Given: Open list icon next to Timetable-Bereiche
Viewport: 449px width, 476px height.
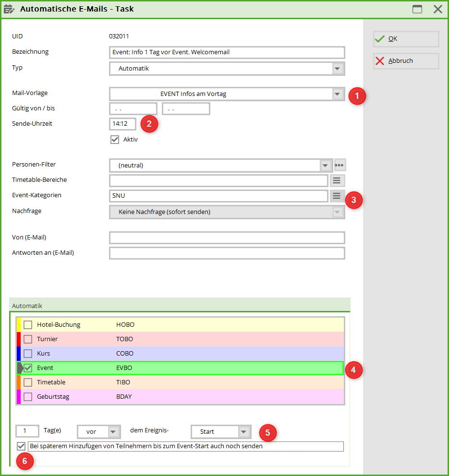Looking at the screenshot, I should tap(337, 180).
